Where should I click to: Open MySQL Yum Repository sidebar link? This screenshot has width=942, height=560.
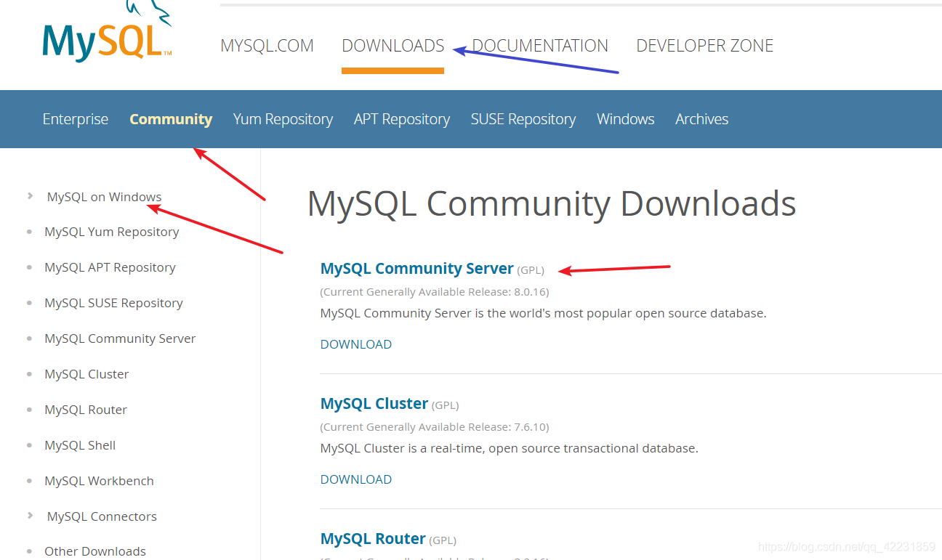(112, 232)
